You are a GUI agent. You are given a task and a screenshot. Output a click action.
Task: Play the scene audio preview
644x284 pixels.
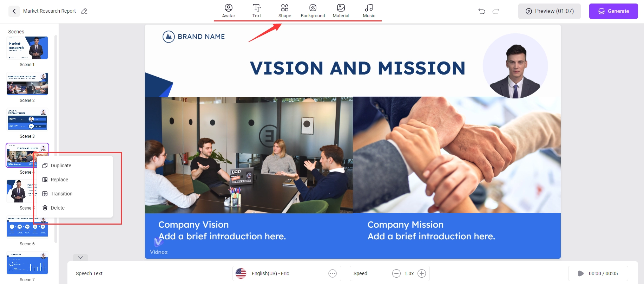[x=581, y=273]
